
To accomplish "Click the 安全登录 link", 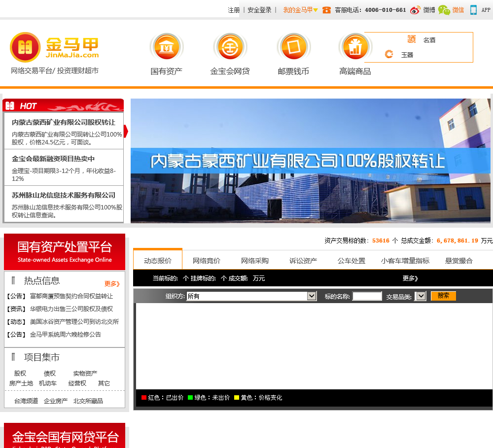I will [x=259, y=10].
